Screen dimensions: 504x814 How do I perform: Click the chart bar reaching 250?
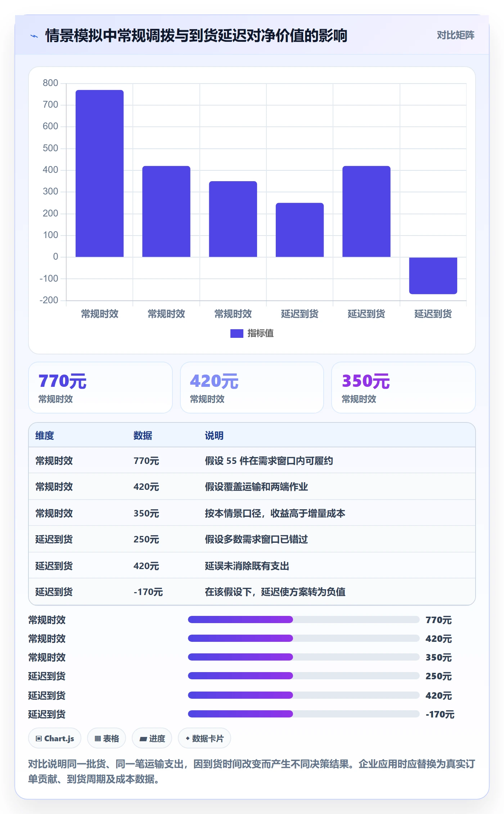coord(300,230)
